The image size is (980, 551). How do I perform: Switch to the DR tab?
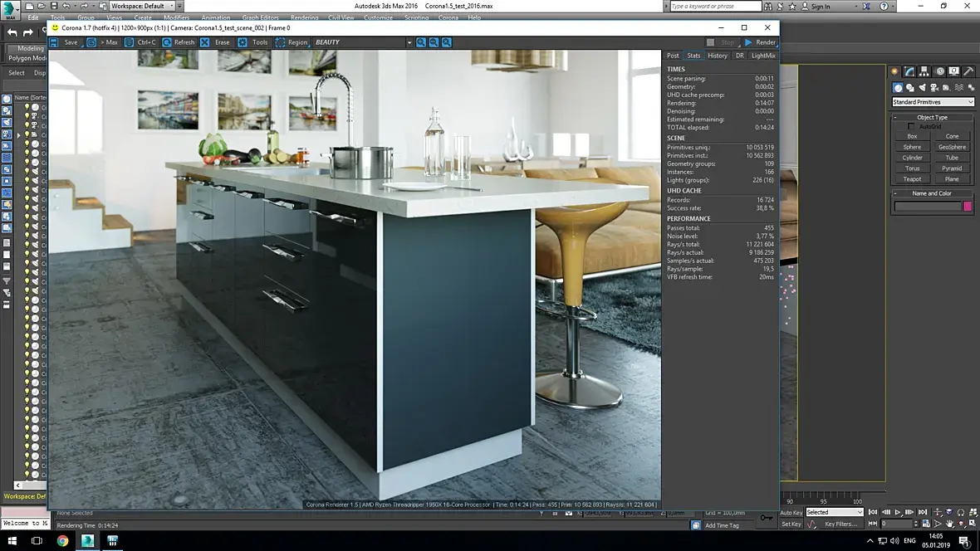[739, 56]
